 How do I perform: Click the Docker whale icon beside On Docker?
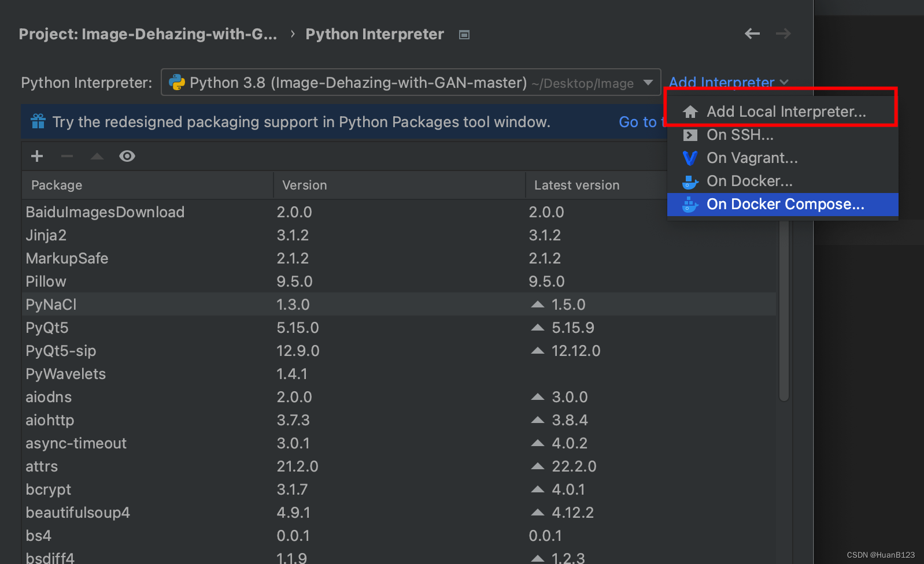coord(690,181)
